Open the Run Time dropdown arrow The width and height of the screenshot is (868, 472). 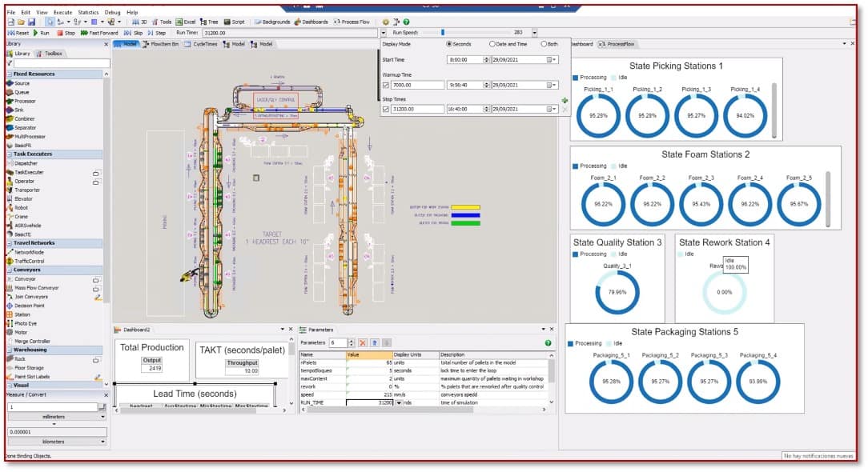pyautogui.click(x=383, y=34)
